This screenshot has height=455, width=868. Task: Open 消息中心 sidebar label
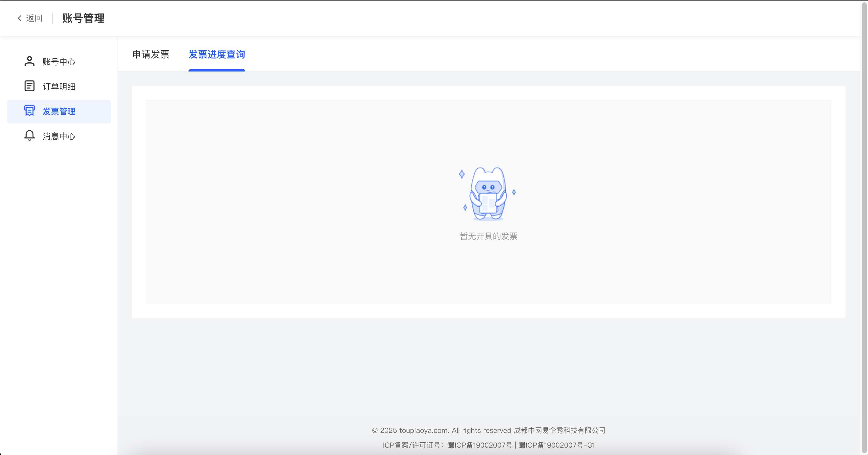59,136
